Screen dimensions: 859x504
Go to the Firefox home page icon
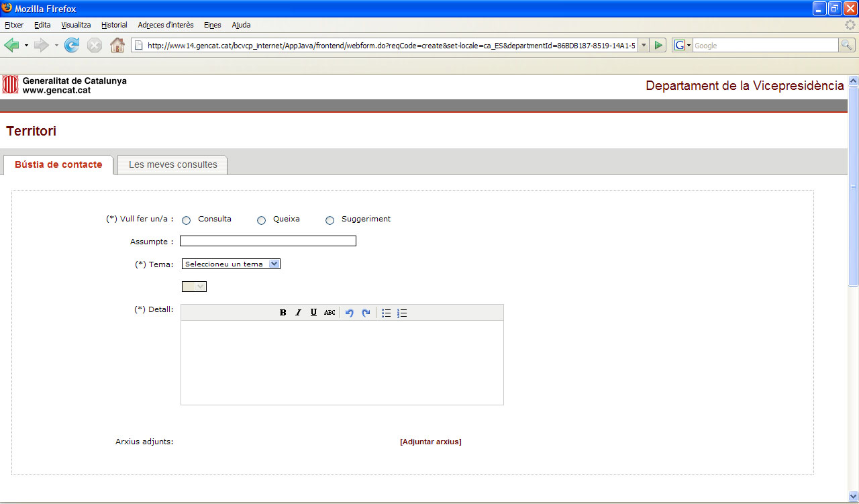117,45
